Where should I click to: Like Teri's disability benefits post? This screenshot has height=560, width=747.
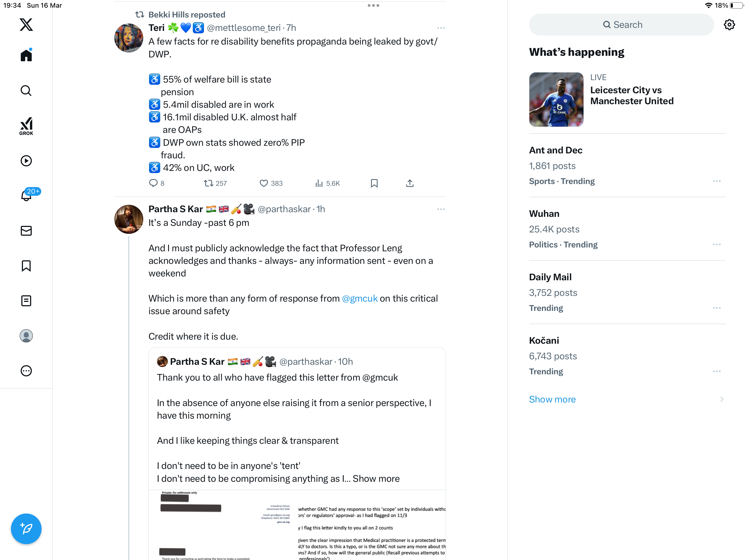[271, 183]
